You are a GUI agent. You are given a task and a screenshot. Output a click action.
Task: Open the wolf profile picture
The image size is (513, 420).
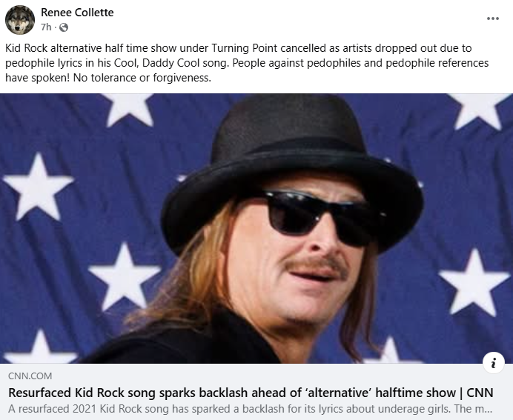(x=20, y=20)
